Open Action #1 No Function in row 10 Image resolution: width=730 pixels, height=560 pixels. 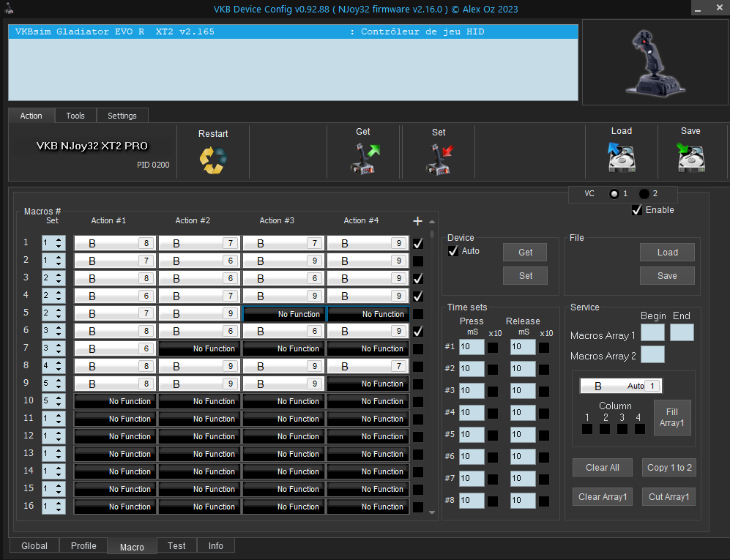tap(114, 401)
